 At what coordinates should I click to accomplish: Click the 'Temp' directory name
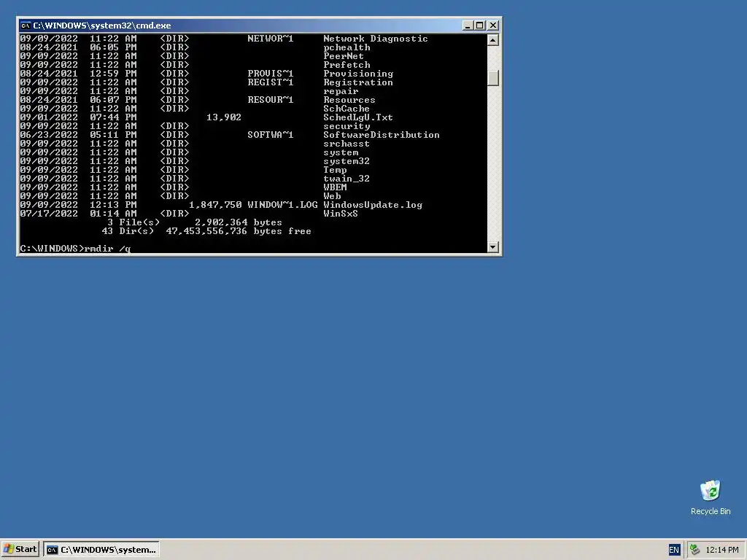coord(335,170)
